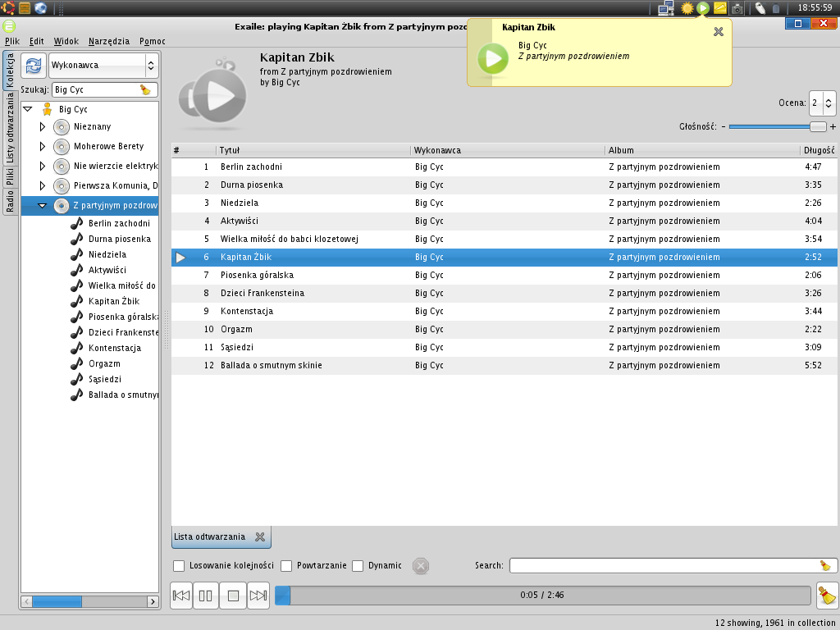The image size is (840, 630).
Task: Select the Ballada o smutnym skinie playlist row
Action: click(504, 365)
